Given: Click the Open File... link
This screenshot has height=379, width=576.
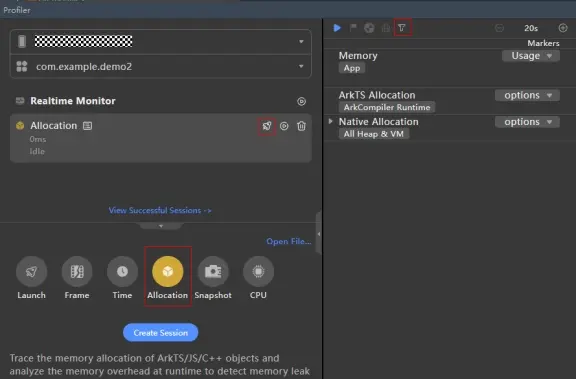Looking at the screenshot, I should pyautogui.click(x=288, y=242).
